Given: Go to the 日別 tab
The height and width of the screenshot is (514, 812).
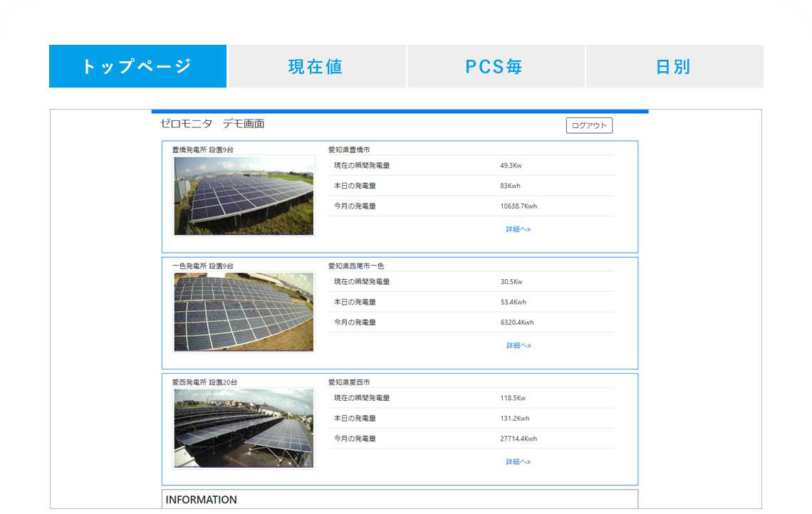Looking at the screenshot, I should click(674, 66).
